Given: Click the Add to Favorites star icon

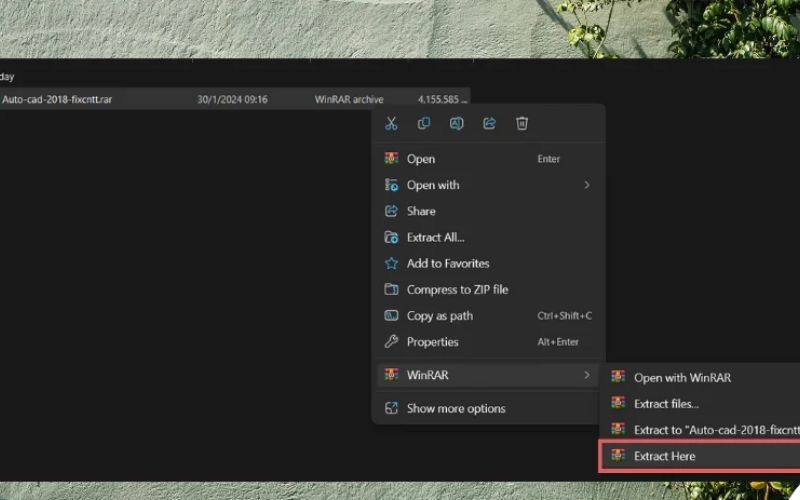Looking at the screenshot, I should 391,263.
